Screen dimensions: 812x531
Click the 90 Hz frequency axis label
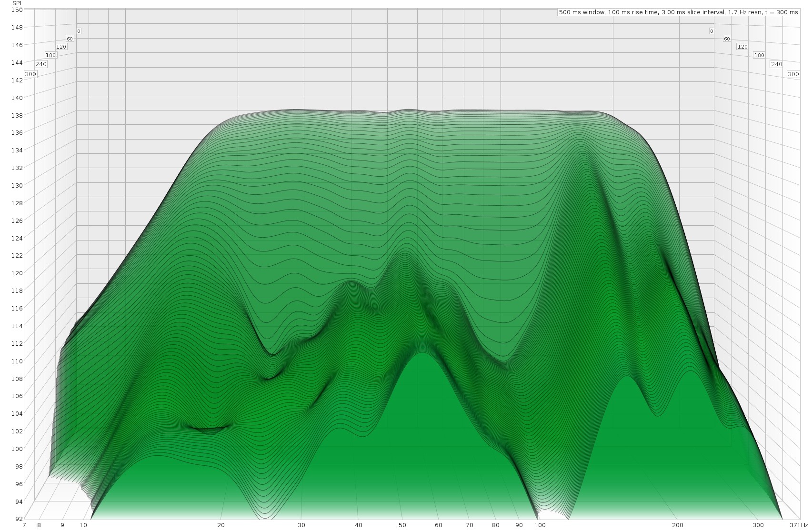point(519,525)
